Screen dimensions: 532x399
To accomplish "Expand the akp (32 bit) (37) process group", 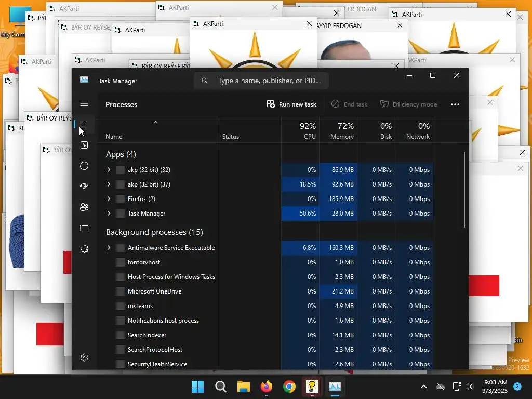I will [109, 184].
